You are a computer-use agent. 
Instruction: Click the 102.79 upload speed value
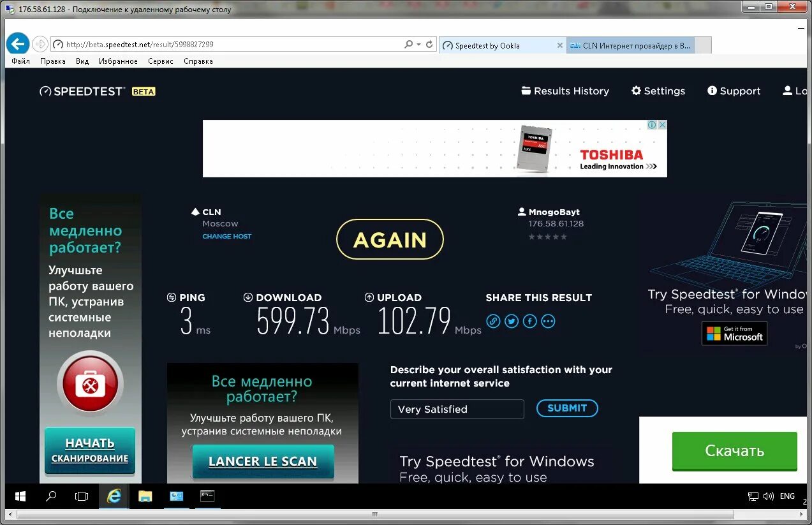pyautogui.click(x=415, y=321)
